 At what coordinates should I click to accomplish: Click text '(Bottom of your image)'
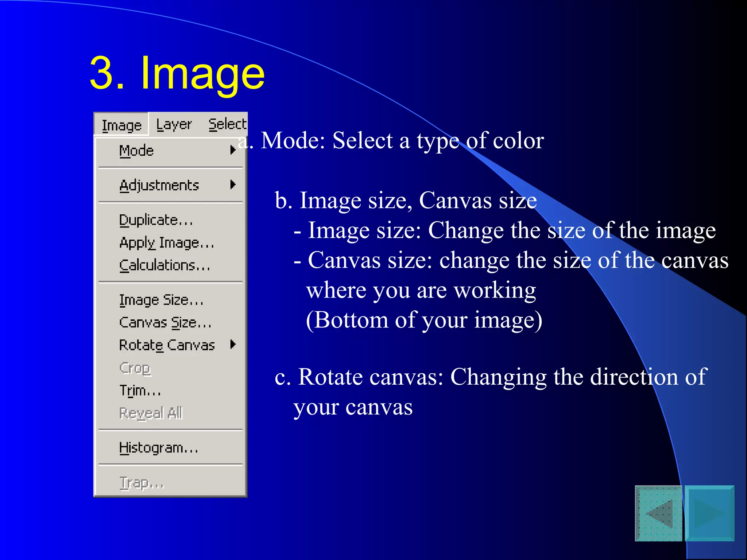click(424, 320)
